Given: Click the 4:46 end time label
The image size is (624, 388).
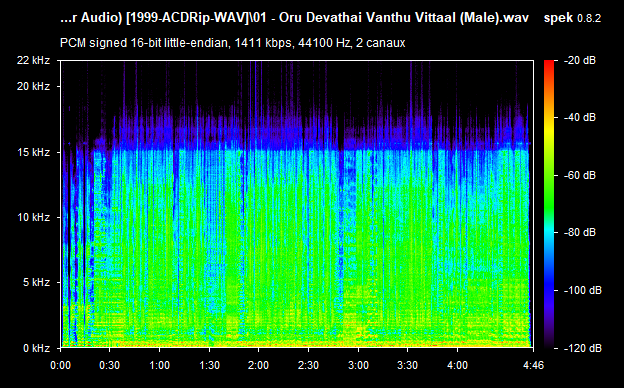Looking at the screenshot, I should [533, 365].
